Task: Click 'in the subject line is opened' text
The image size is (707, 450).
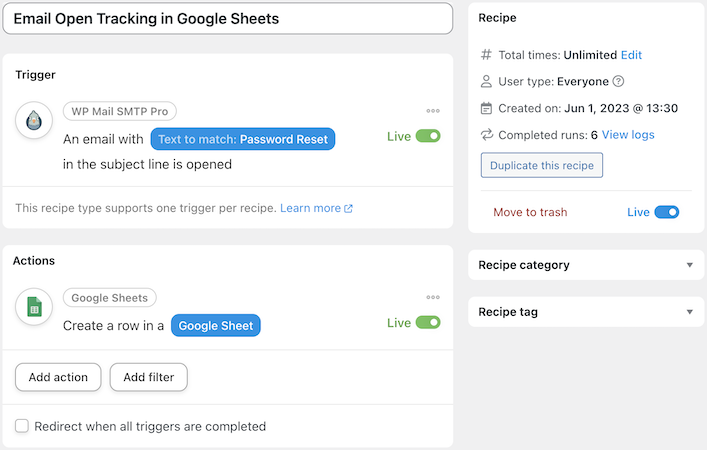Action: point(147,164)
